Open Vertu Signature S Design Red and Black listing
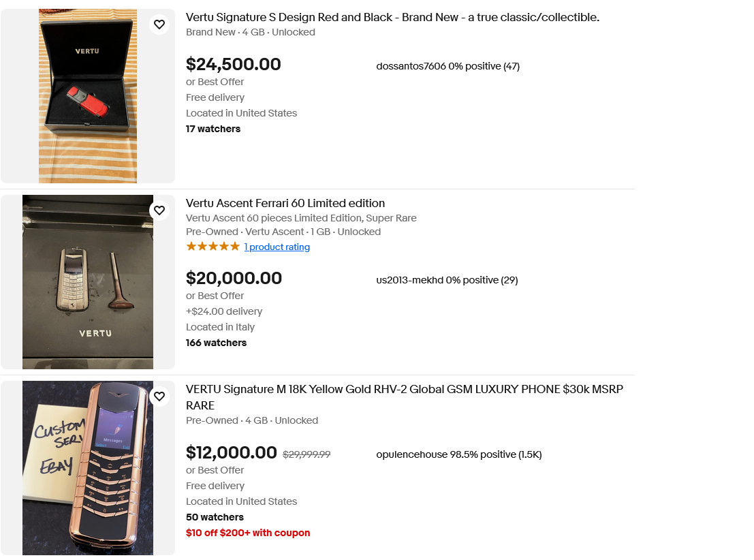This screenshot has height=560, width=754. click(x=392, y=18)
